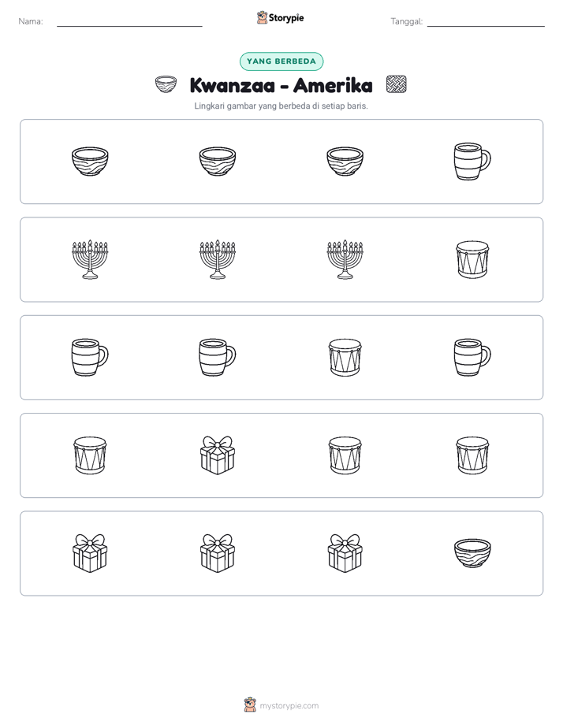Select the drum in the kinara row

point(472,259)
